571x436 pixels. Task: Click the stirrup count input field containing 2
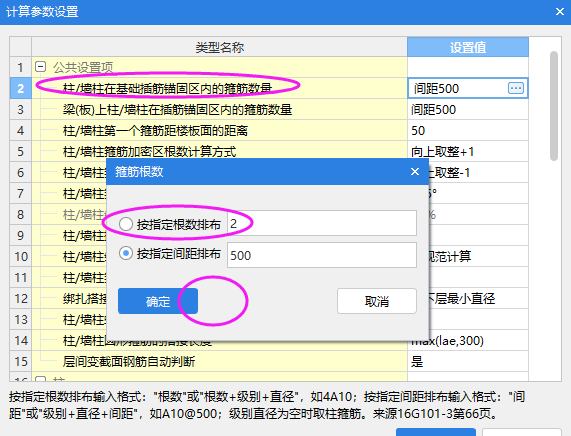click(322, 223)
